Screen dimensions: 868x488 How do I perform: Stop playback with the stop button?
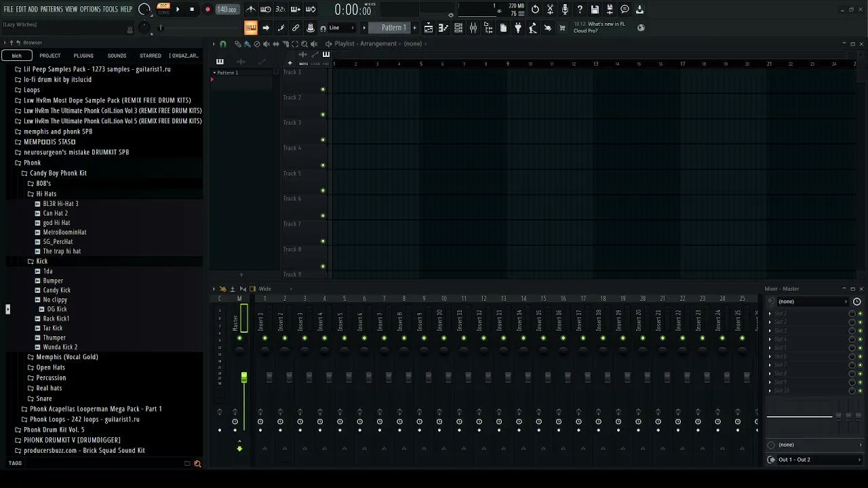click(x=192, y=9)
